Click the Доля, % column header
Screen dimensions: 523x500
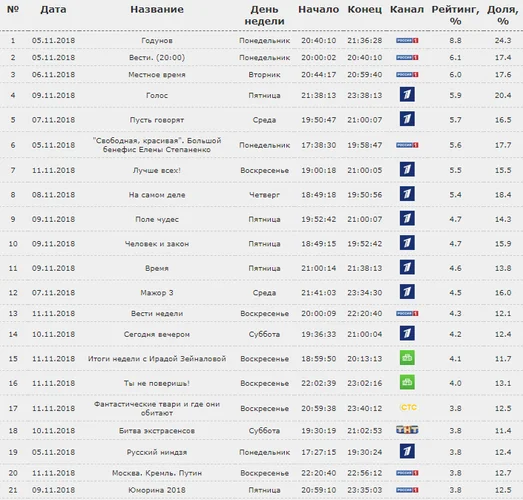(x=503, y=15)
